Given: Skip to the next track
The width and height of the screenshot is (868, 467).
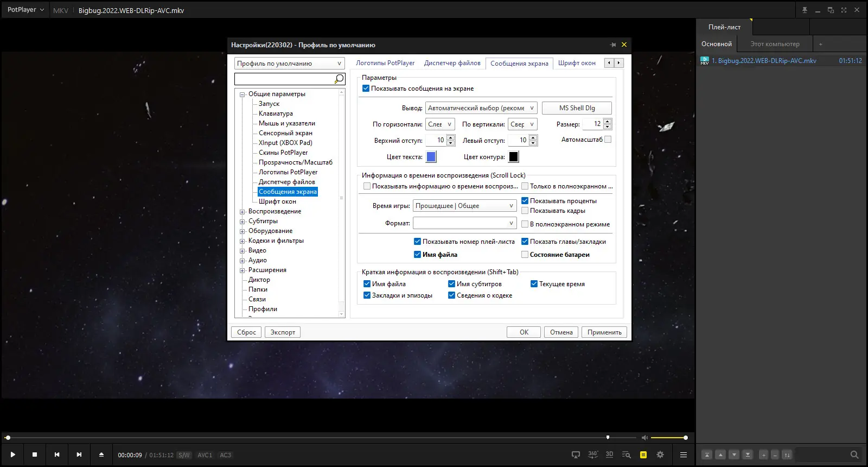Looking at the screenshot, I should coord(79,455).
